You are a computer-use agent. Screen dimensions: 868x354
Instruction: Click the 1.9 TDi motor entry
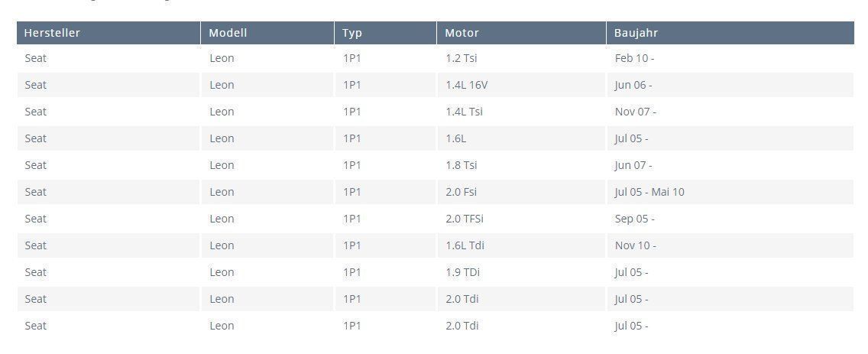coord(462,272)
